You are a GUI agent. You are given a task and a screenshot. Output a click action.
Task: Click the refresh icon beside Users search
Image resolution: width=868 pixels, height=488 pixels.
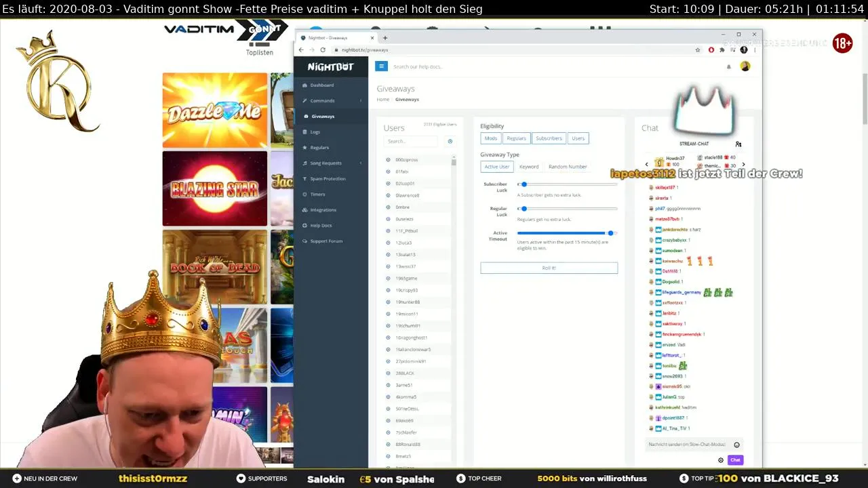point(450,141)
